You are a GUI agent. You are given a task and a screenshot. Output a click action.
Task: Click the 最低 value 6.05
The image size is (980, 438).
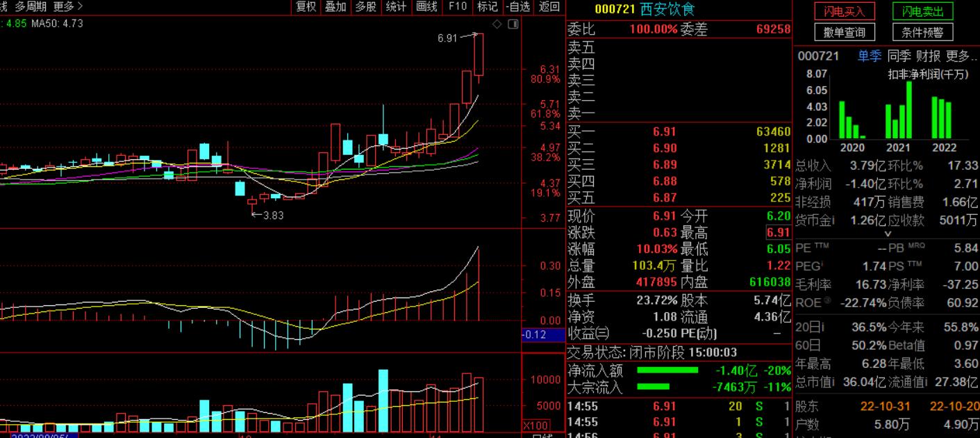pos(779,250)
